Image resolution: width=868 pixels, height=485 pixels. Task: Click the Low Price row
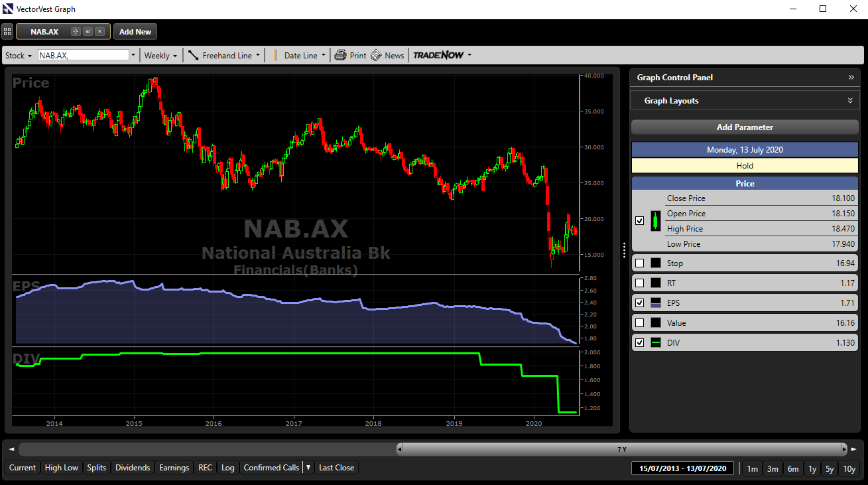(x=761, y=244)
